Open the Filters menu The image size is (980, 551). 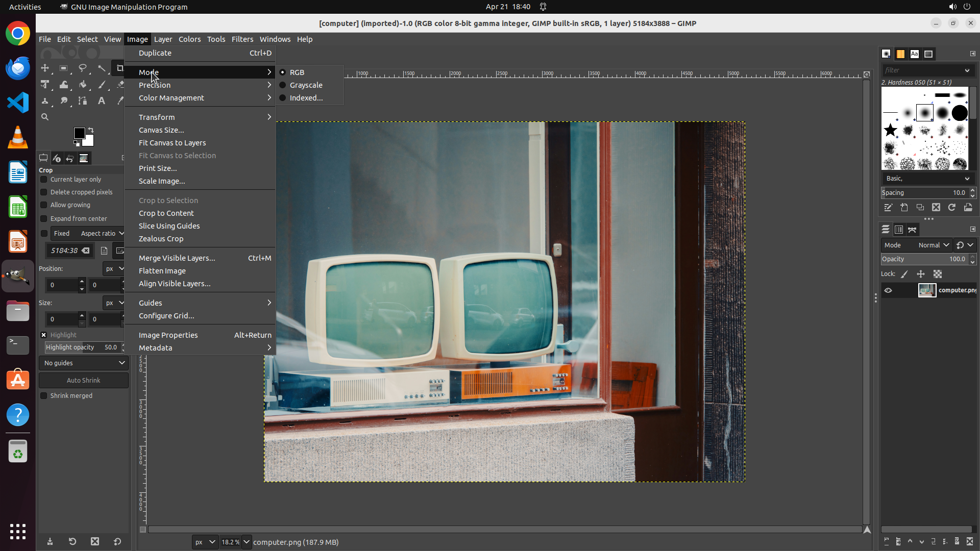click(x=242, y=39)
